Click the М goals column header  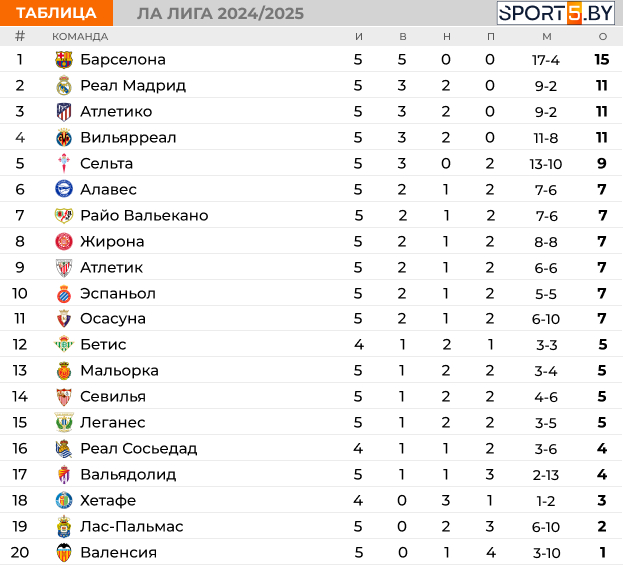[547, 37]
